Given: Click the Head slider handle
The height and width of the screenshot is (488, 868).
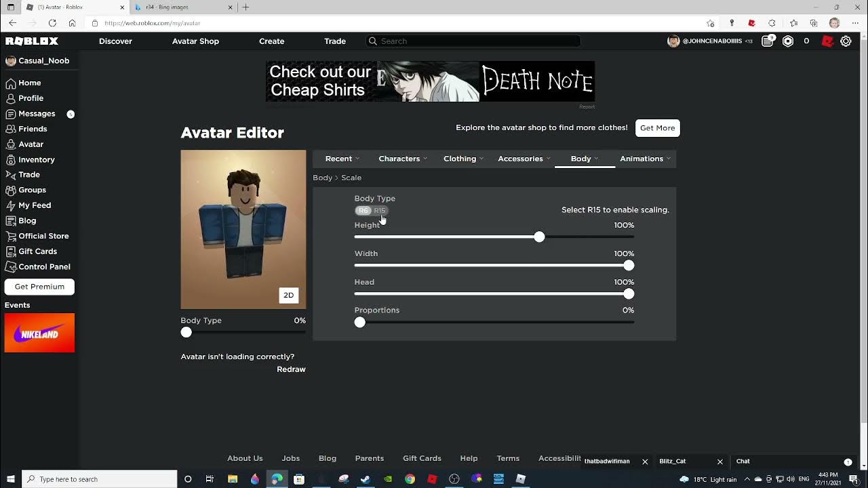Looking at the screenshot, I should (x=629, y=293).
